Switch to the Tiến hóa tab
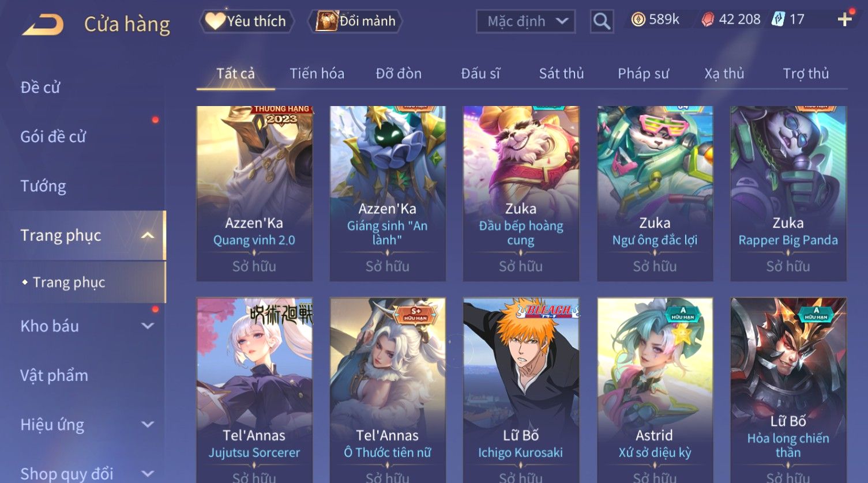This screenshot has width=868, height=483. tap(317, 74)
